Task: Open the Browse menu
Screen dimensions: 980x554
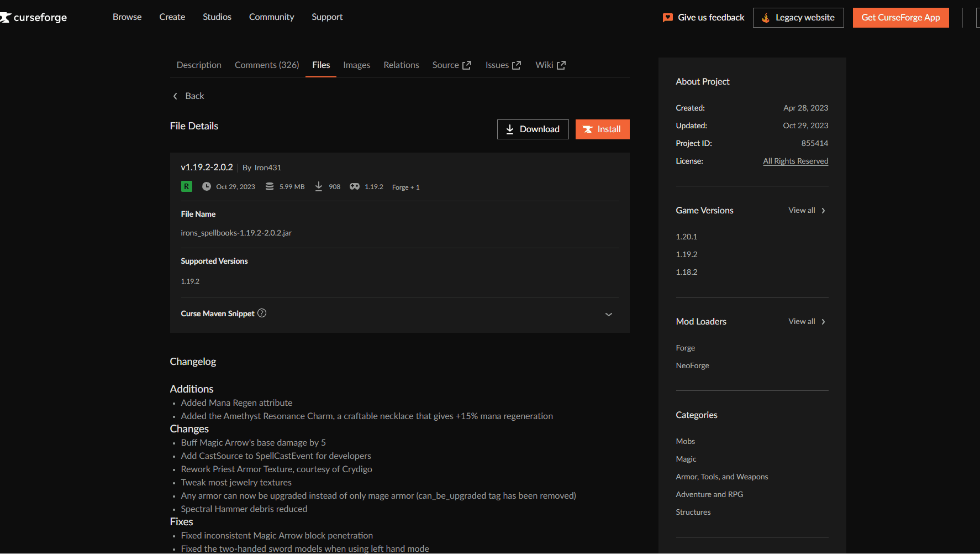Action: [x=127, y=17]
